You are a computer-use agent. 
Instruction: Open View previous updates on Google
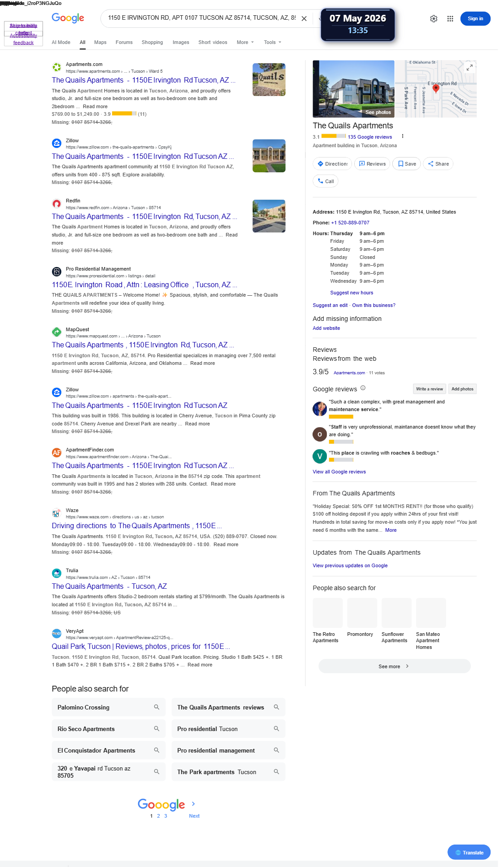(350, 565)
